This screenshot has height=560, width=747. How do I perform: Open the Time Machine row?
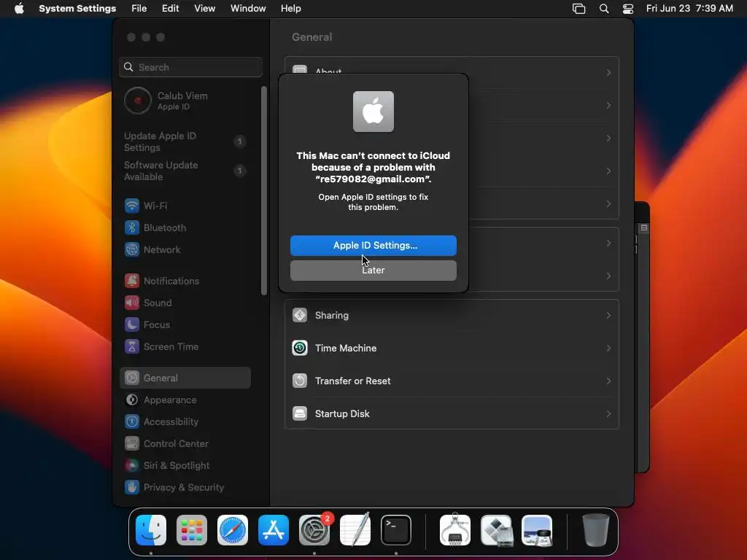452,348
